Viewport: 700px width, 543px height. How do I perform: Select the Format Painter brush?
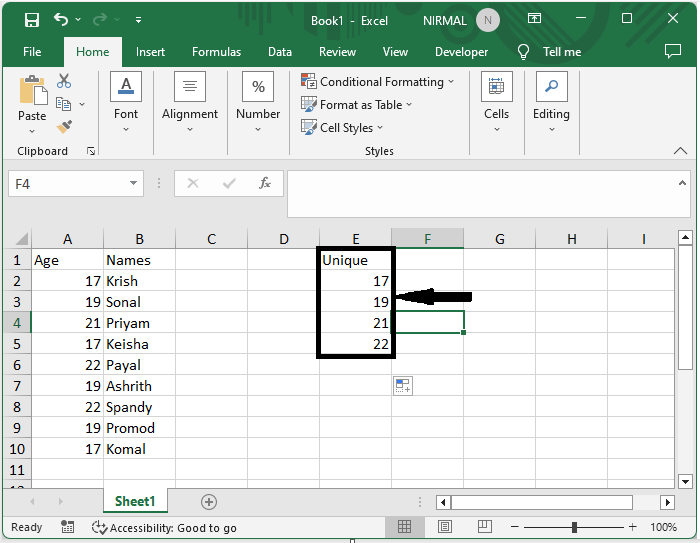[64, 127]
